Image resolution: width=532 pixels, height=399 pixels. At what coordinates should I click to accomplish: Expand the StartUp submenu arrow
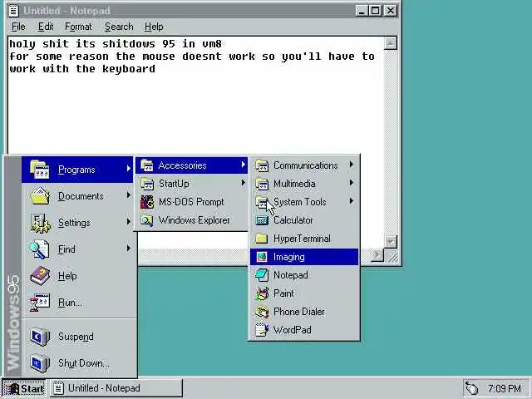click(244, 183)
